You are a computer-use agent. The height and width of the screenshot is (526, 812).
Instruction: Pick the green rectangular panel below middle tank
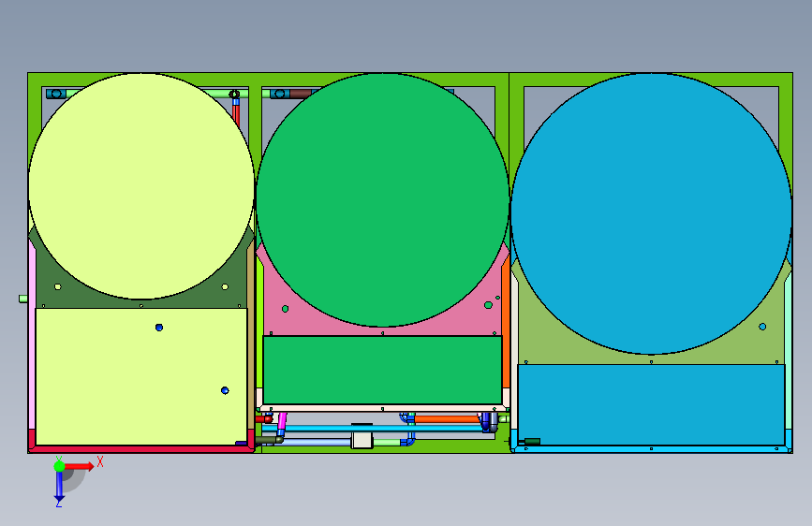[x=382, y=370]
